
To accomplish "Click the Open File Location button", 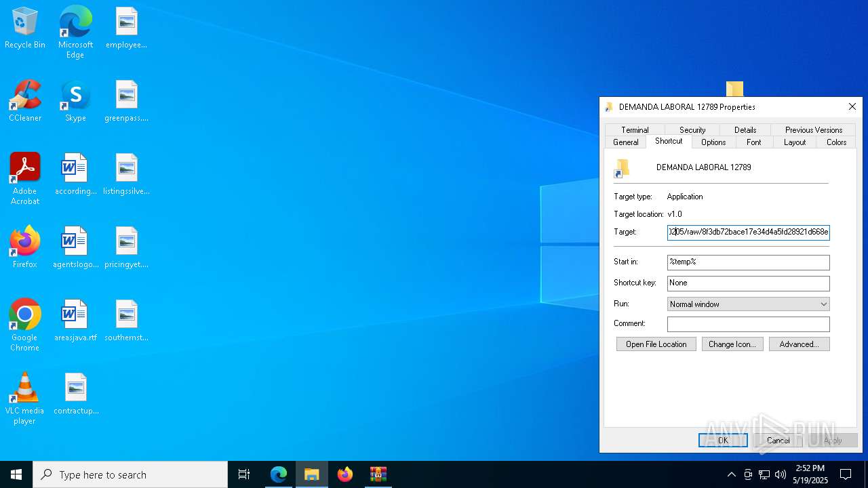I will click(x=656, y=344).
